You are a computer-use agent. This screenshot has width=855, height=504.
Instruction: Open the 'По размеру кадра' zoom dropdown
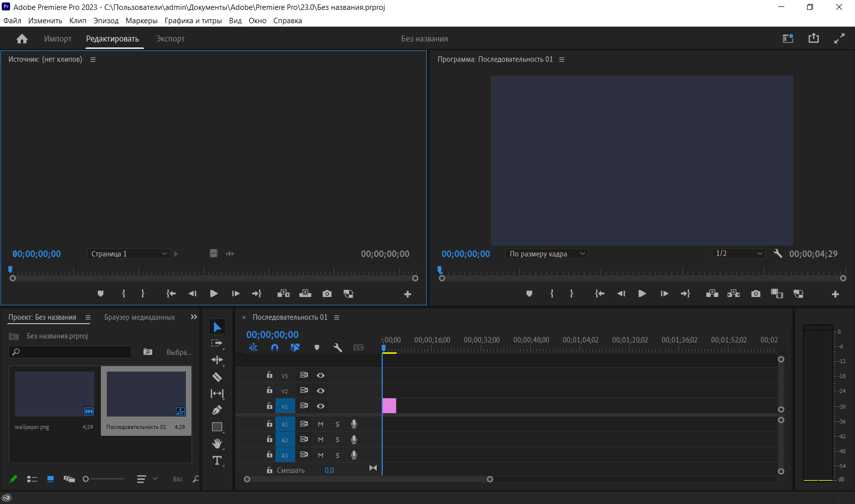pos(546,254)
